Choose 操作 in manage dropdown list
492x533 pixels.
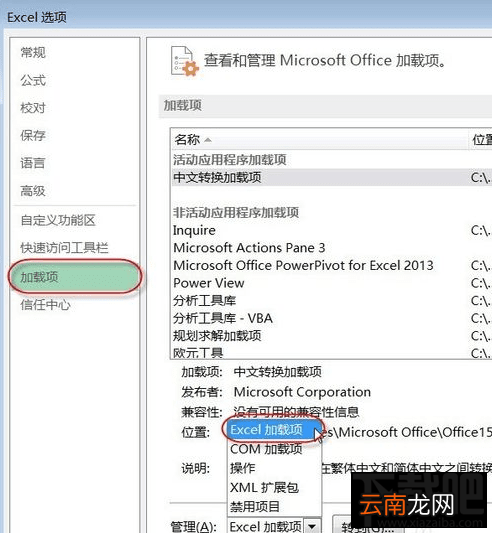click(274, 468)
